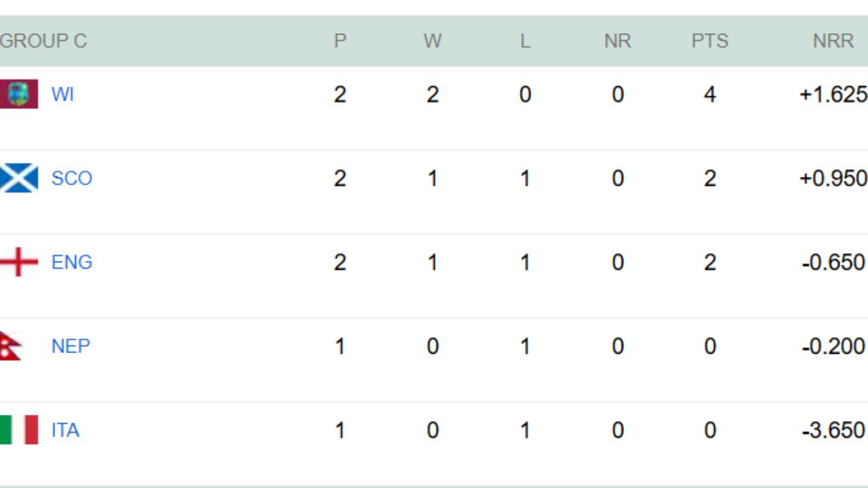Sort standings by PTS column header

(709, 41)
